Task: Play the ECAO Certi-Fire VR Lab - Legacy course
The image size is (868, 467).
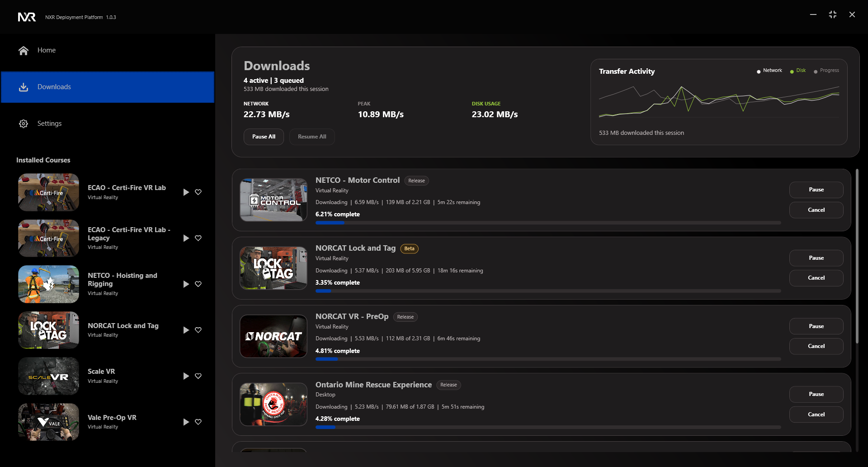Action: (186, 238)
